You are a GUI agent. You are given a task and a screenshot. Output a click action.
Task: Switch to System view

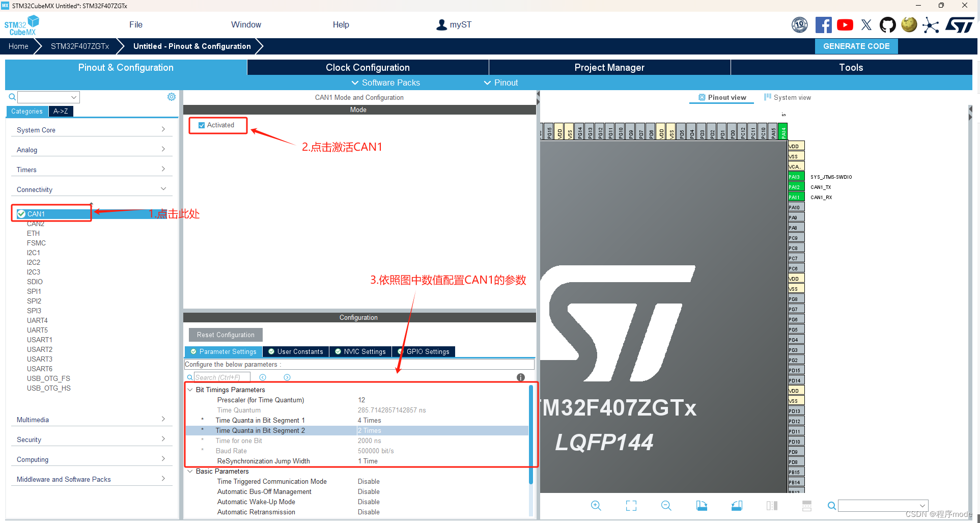pos(788,97)
